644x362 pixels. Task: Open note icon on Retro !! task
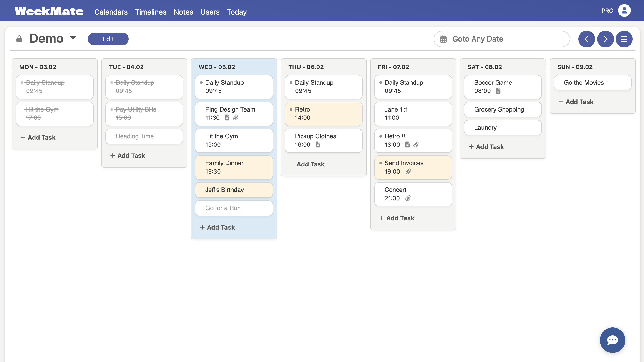(x=407, y=145)
